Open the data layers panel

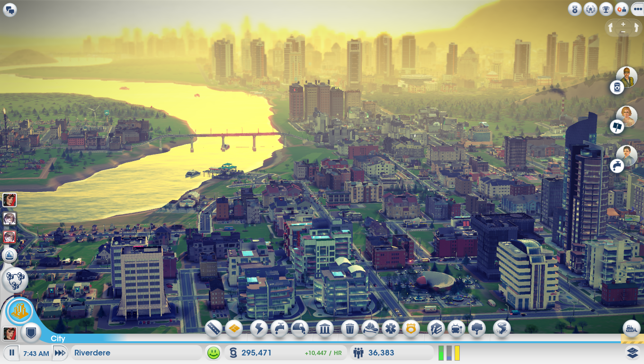click(632, 353)
